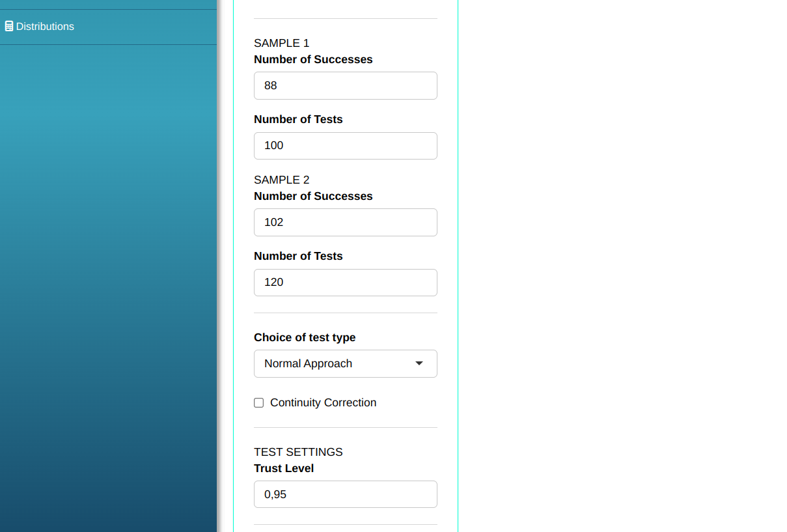Click the Trust Level label
This screenshot has width=787, height=532.
[284, 469]
